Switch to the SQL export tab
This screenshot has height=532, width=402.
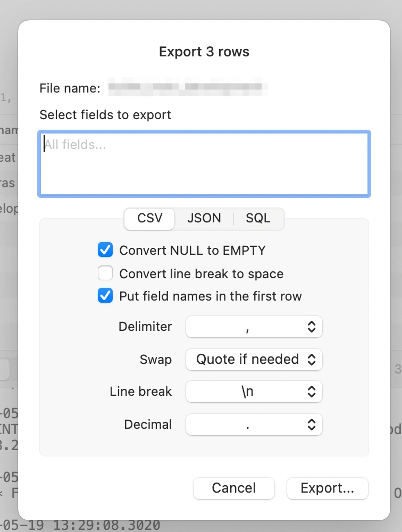click(x=258, y=218)
